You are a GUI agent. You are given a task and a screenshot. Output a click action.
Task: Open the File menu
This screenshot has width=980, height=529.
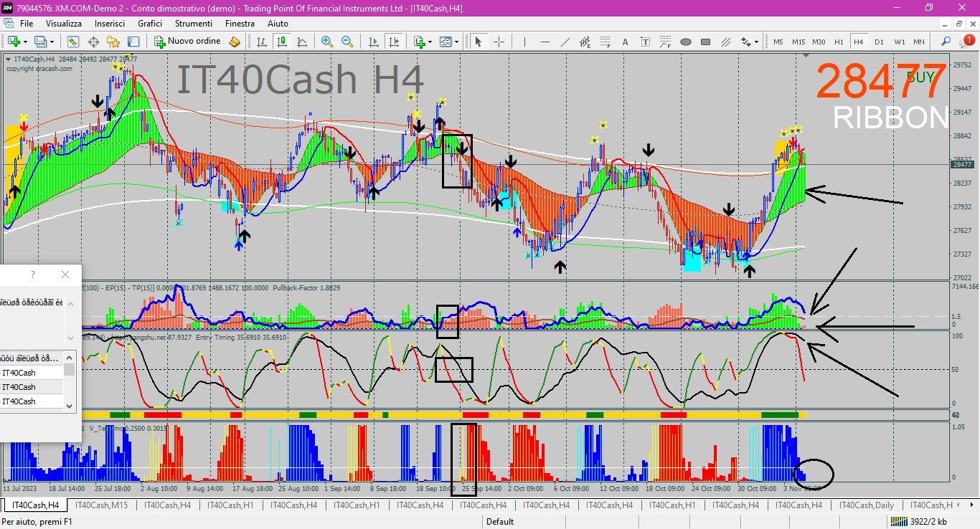(x=27, y=24)
